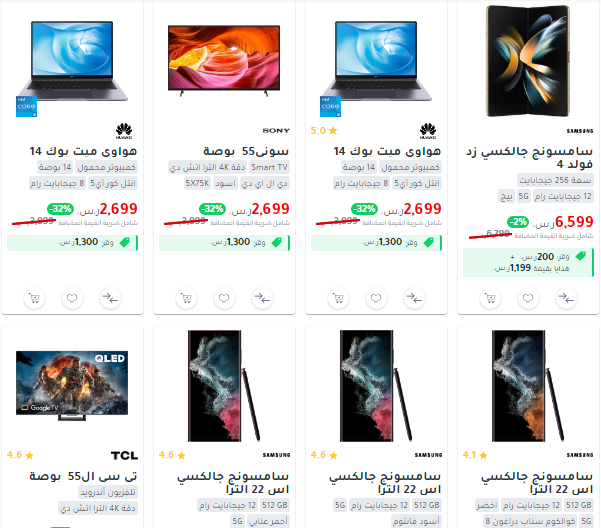Click the 5G tag on Z Fold 4
This screenshot has height=528, width=601.
pyautogui.click(x=523, y=197)
